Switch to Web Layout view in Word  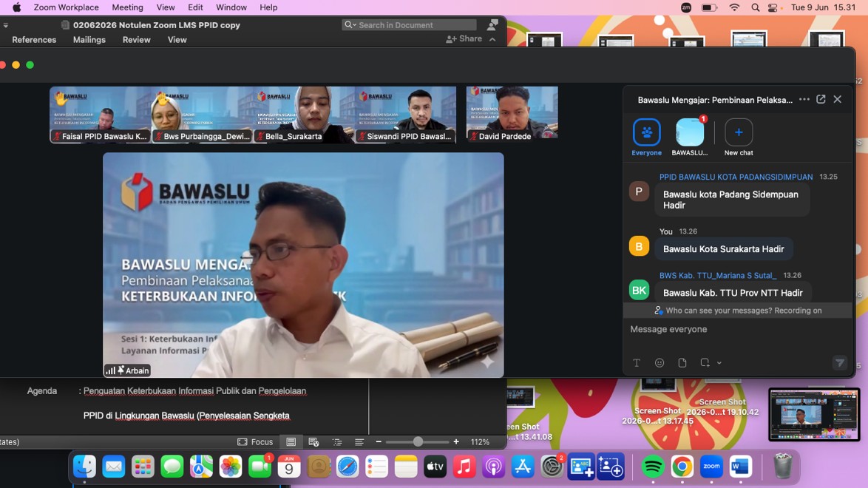click(313, 442)
